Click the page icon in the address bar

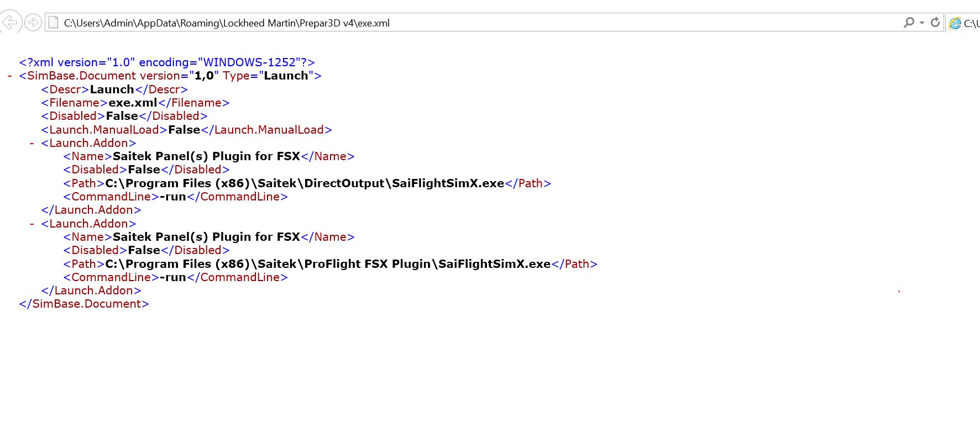tap(53, 23)
